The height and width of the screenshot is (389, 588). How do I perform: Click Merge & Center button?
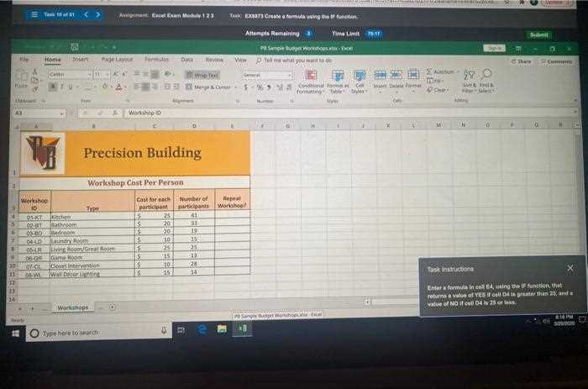coord(209,87)
